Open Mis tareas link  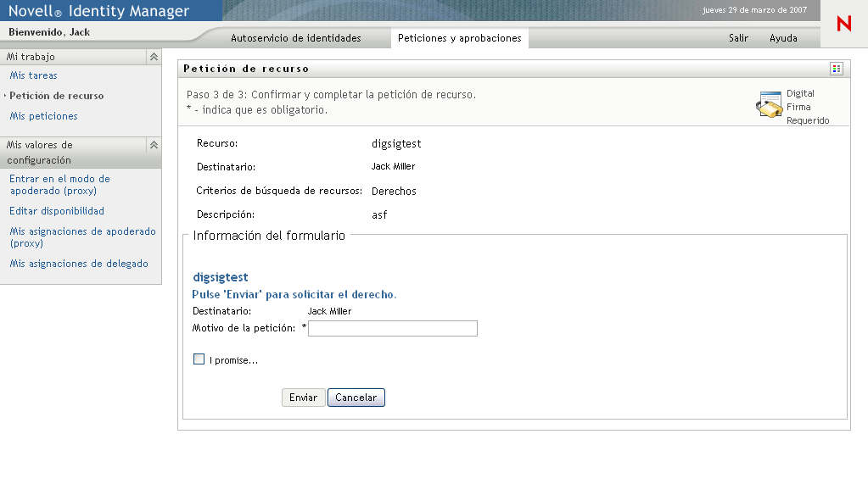(33, 75)
